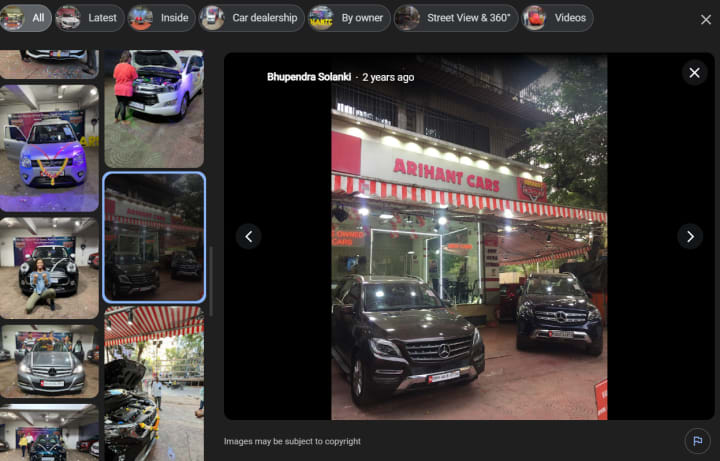The image size is (720, 461).
Task: Open the Street View & 360° tab
Action: coord(456,18)
